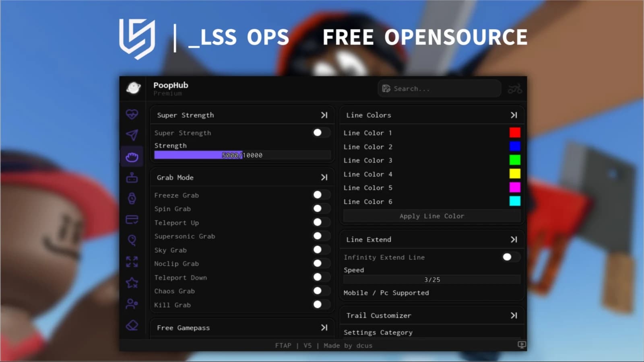
Task: Enable Sky Grab switch
Action: (x=321, y=249)
